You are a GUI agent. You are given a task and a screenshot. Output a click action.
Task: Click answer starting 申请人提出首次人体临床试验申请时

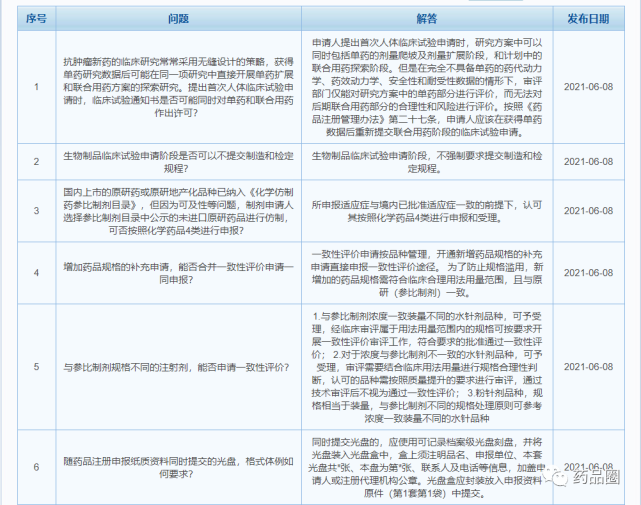point(427,87)
